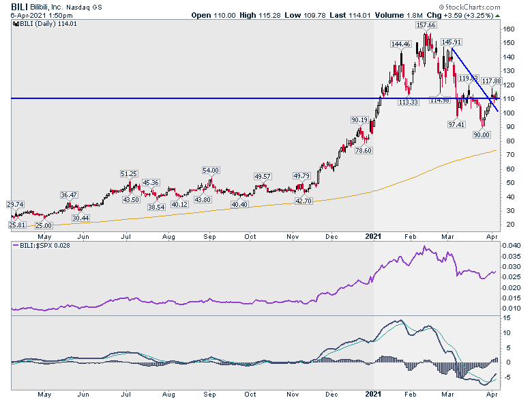Click the 54.00 September high label
The width and height of the screenshot is (532, 400).
(x=210, y=171)
